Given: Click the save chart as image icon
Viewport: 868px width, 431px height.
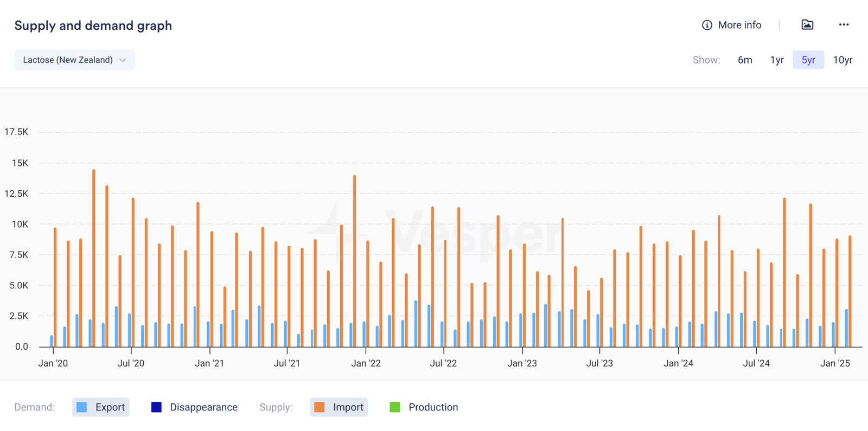Looking at the screenshot, I should 807,25.
